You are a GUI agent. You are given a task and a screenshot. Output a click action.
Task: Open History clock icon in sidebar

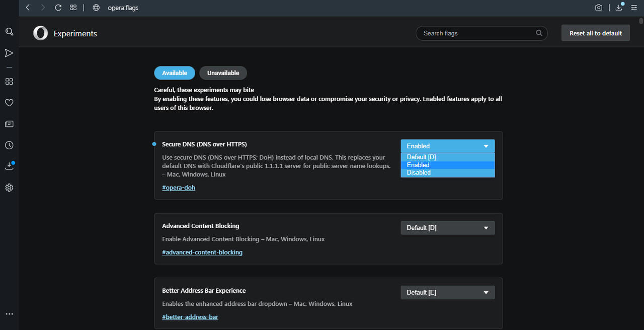[9, 145]
